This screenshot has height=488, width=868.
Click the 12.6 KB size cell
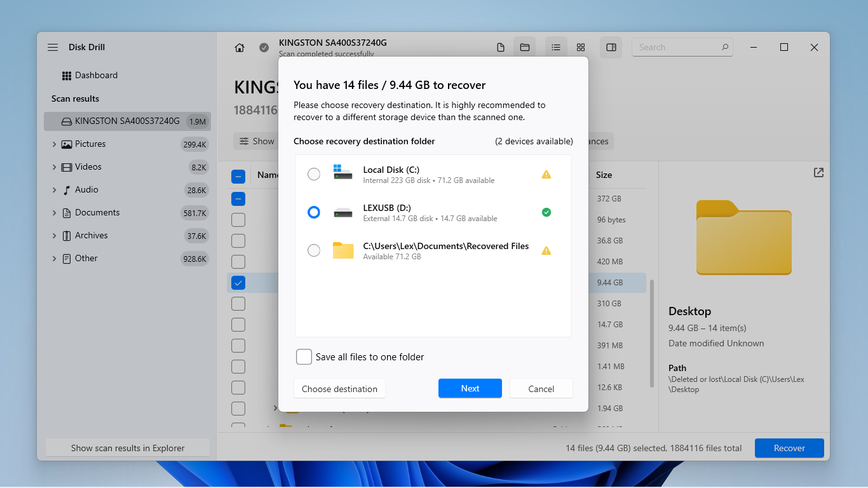point(609,388)
